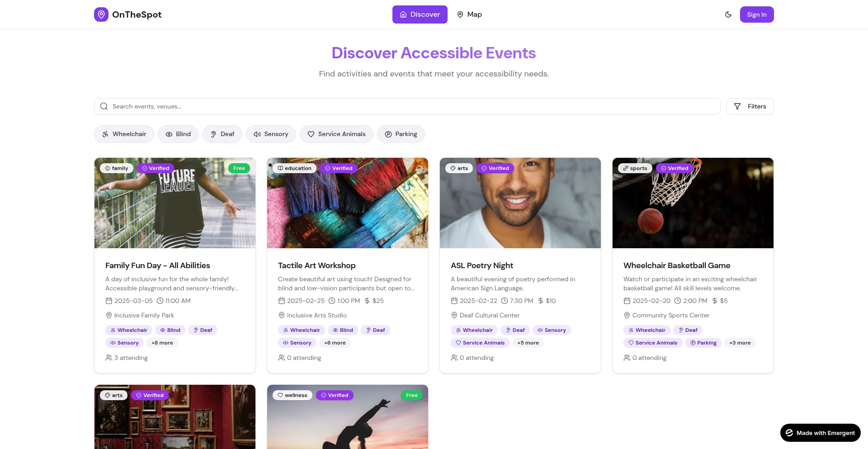Viewport: 868px width, 449px height.
Task: Open the Discover tab
Action: click(x=420, y=14)
